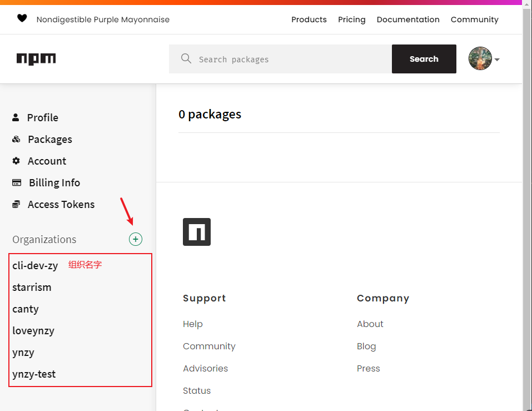This screenshot has width=532, height=411.
Task: Click the Packages boxes icon
Action: click(x=16, y=139)
